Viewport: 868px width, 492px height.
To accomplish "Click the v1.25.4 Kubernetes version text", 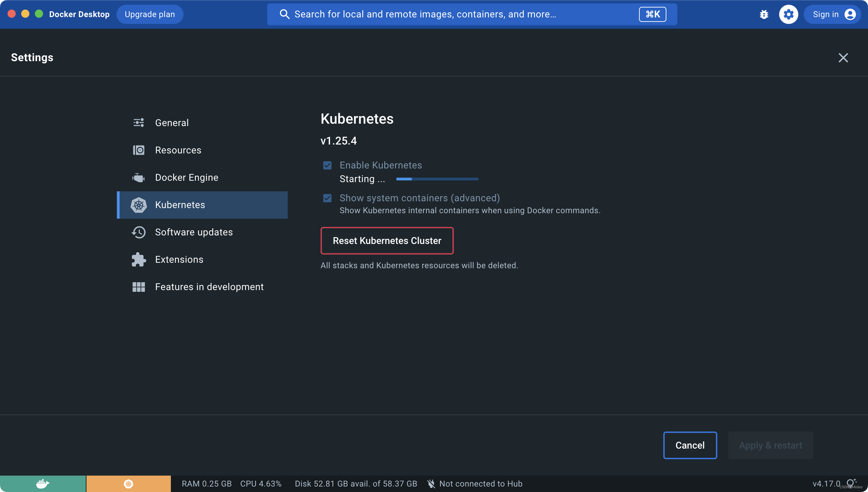I will point(338,141).
